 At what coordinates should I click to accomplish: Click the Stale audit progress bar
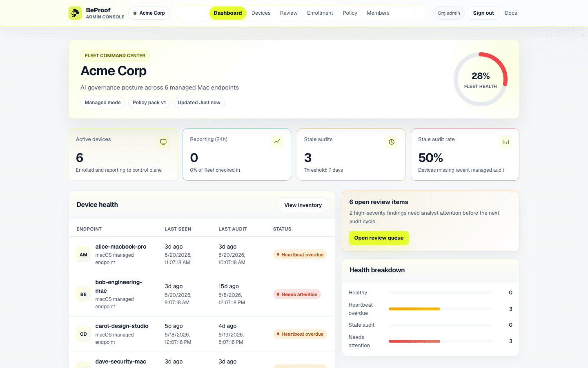coord(440,325)
